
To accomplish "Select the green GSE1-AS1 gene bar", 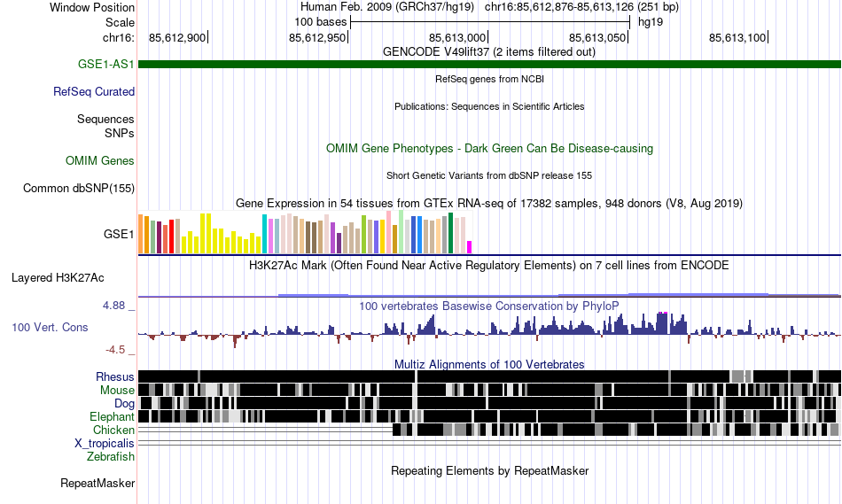I will (x=489, y=64).
